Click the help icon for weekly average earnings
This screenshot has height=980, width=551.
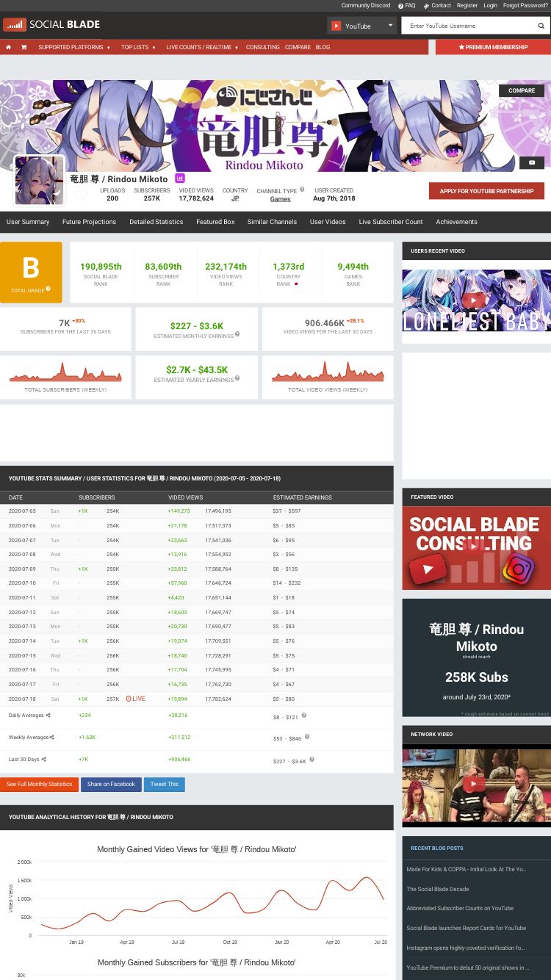click(x=307, y=737)
